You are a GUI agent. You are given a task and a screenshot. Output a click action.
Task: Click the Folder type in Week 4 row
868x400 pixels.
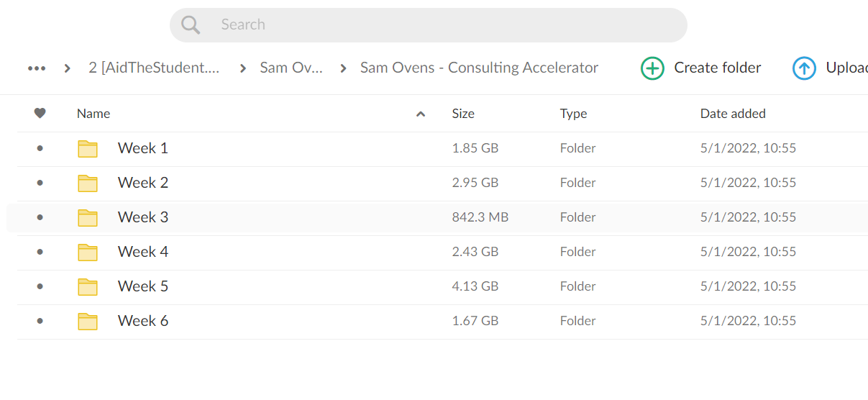[x=578, y=252]
